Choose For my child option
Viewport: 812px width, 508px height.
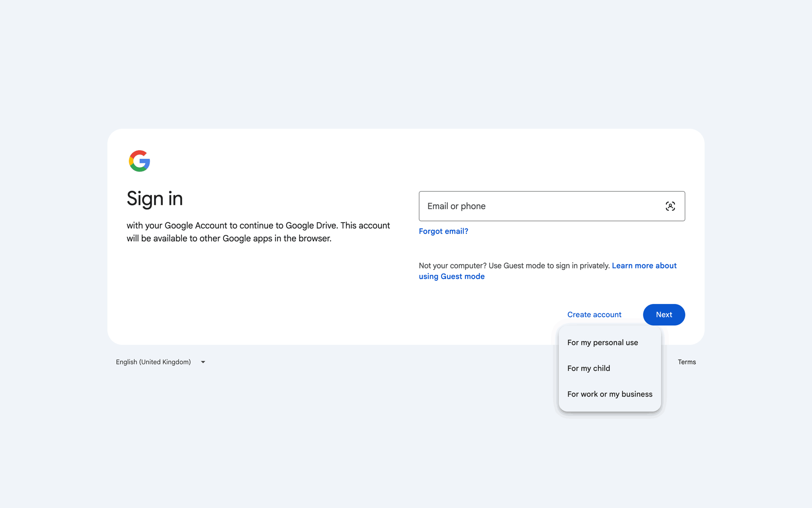pos(609,368)
